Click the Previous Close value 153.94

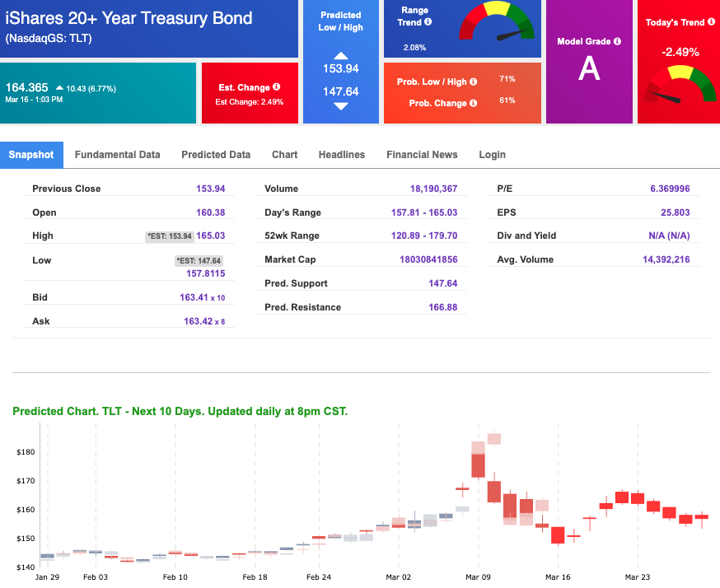click(x=211, y=189)
